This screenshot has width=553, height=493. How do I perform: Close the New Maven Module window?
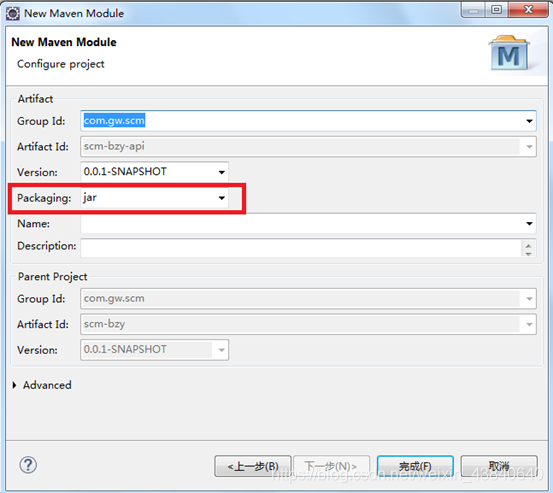[528, 10]
